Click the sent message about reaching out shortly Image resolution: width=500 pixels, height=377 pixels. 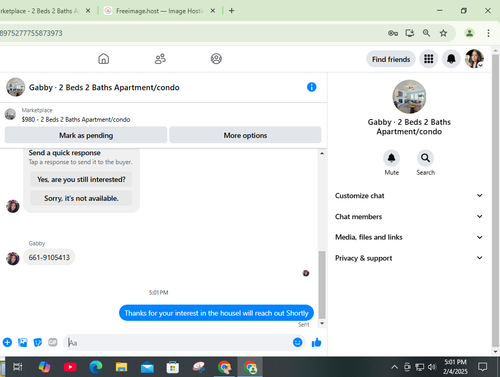tap(216, 313)
